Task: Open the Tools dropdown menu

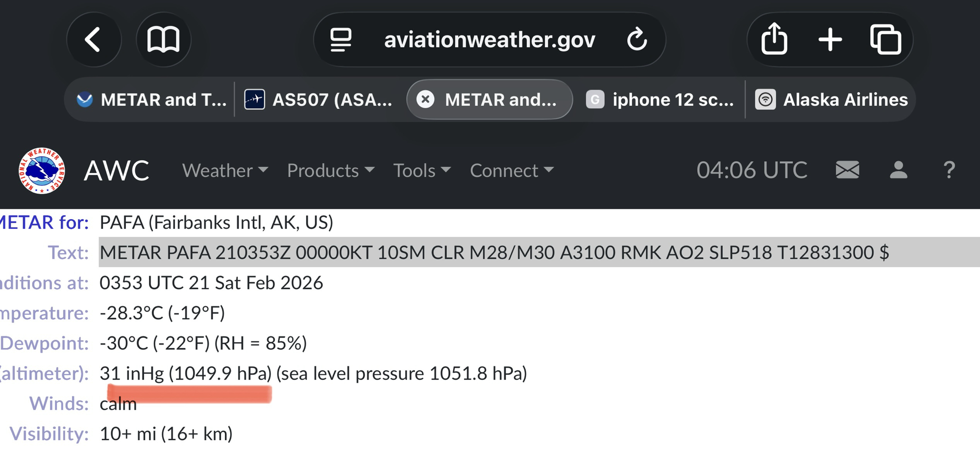Action: 422,171
